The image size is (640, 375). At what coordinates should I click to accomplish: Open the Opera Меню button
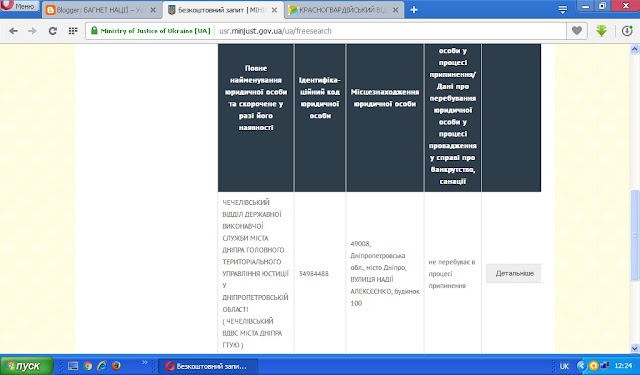pyautogui.click(x=20, y=6)
